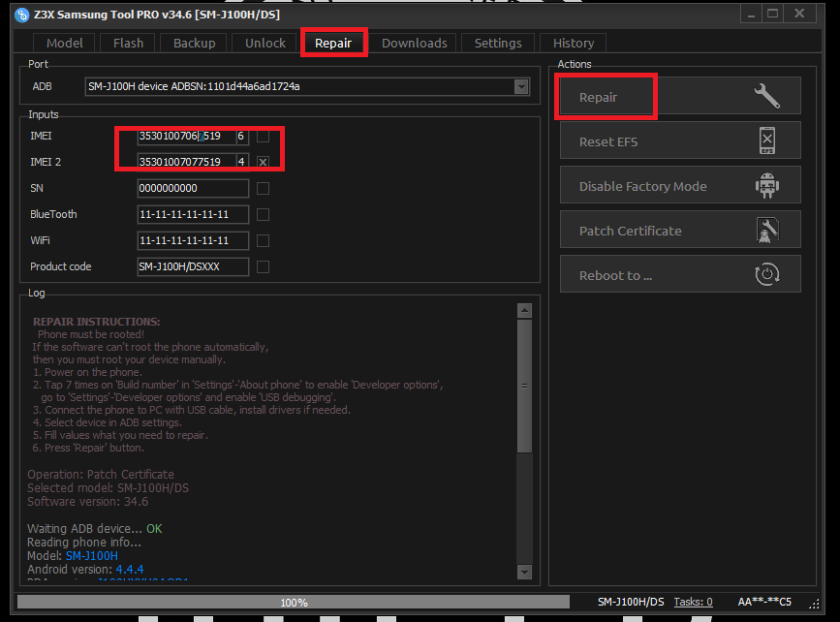
Task: Toggle the IMEI checkbox
Action: tap(263, 136)
